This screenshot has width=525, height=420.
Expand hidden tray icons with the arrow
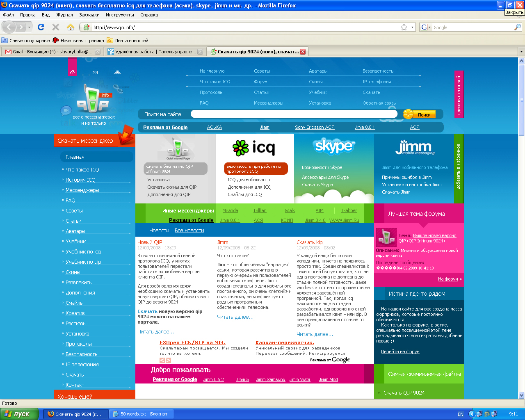coord(472,414)
